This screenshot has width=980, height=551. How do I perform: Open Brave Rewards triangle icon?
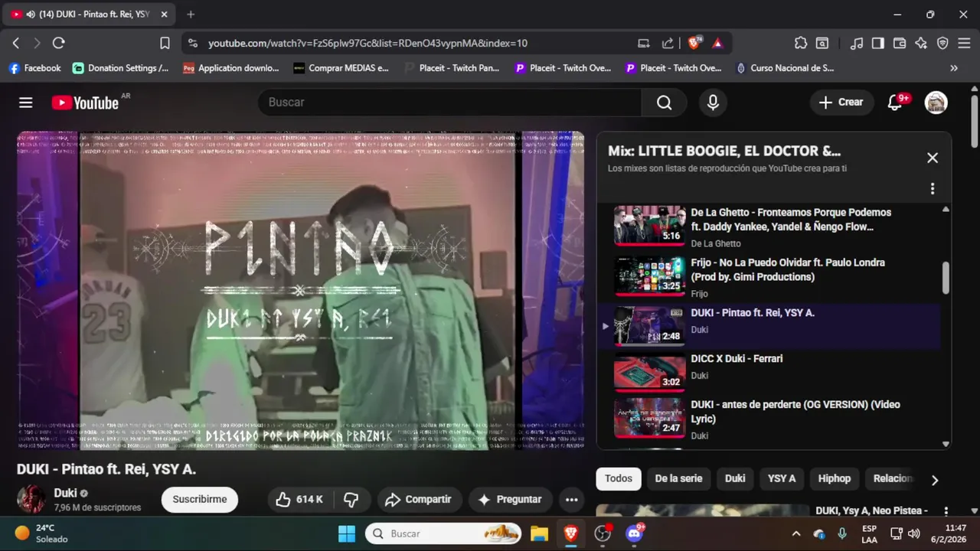[x=717, y=44]
